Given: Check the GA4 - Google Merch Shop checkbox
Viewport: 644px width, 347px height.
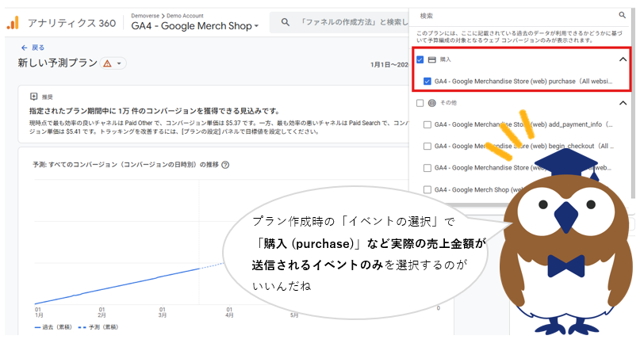Looking at the screenshot, I should (x=427, y=189).
